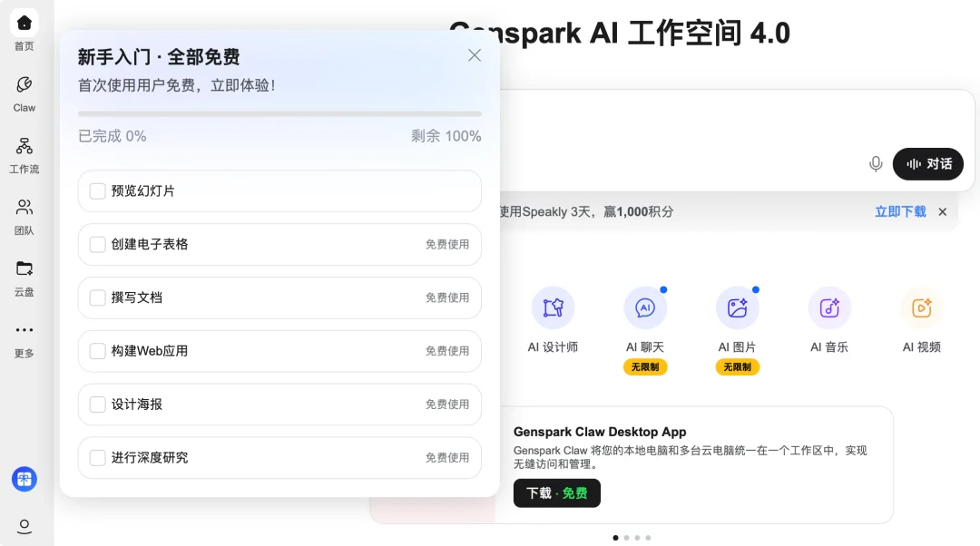The image size is (980, 546).
Task: Launch the AI 图片 image icon
Action: [x=738, y=308]
